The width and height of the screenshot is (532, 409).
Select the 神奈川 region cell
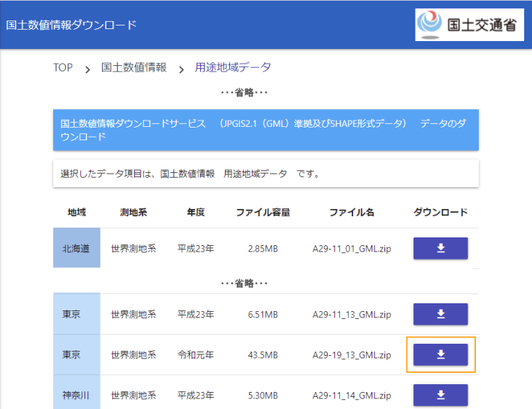[77, 392]
